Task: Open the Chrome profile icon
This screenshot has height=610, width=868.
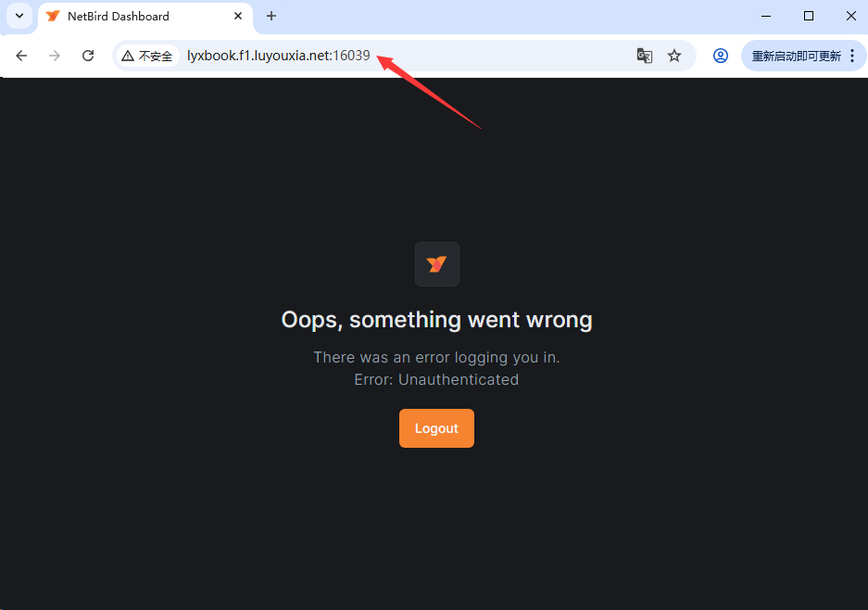Action: coord(720,56)
